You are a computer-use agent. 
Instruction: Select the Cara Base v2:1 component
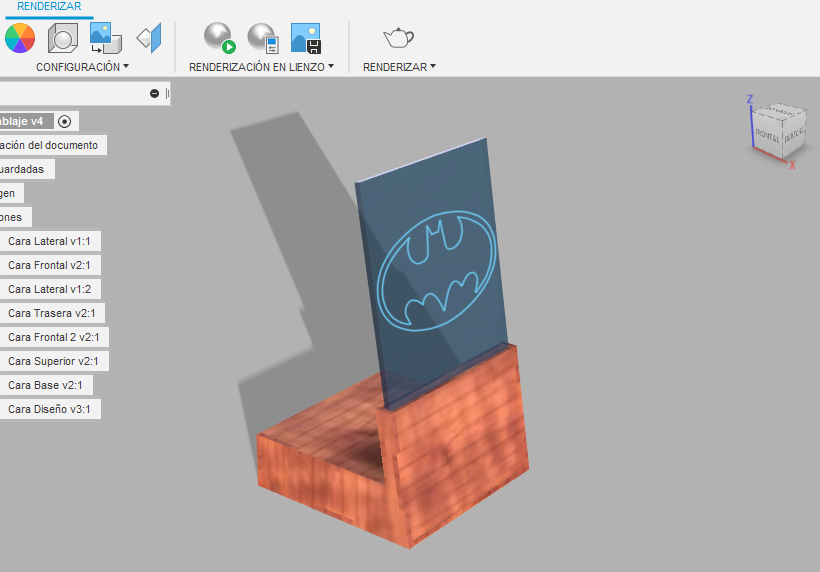46,386
